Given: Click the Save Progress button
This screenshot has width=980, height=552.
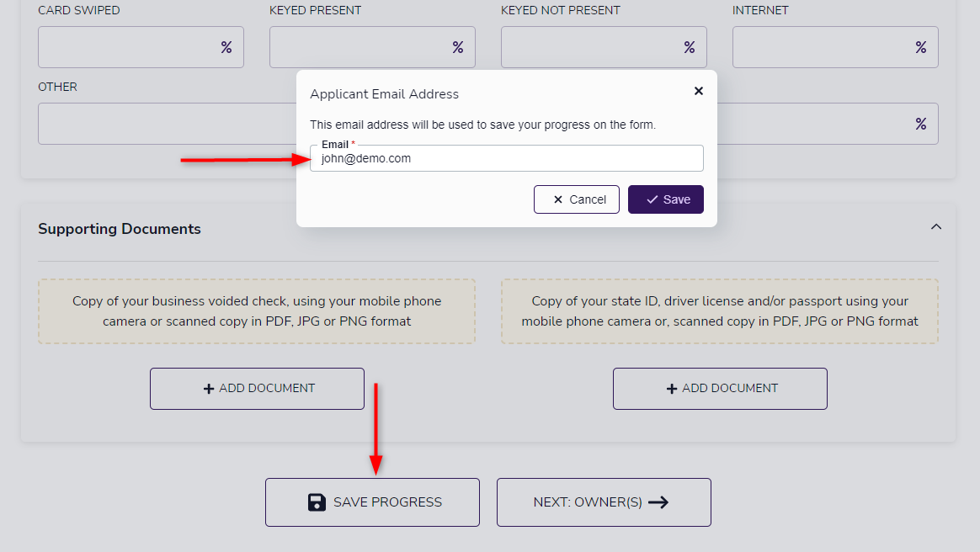Looking at the screenshot, I should click(372, 502).
